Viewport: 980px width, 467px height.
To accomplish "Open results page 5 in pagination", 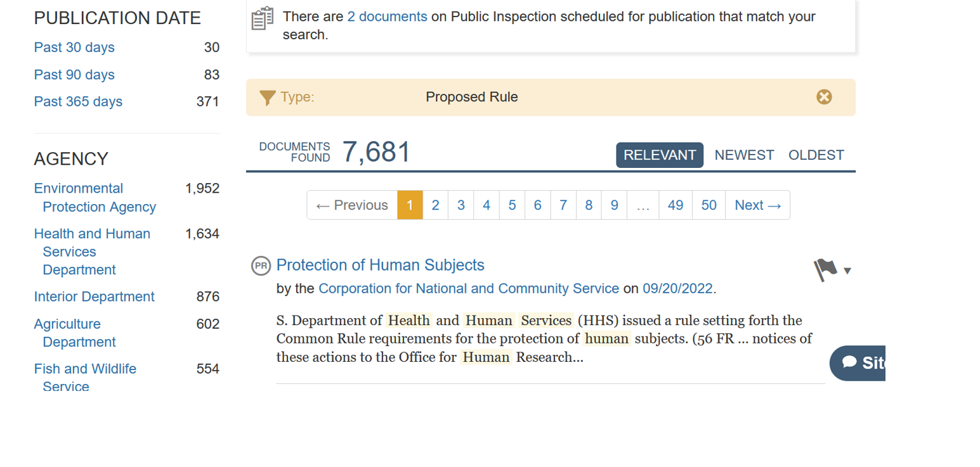I will (x=511, y=205).
